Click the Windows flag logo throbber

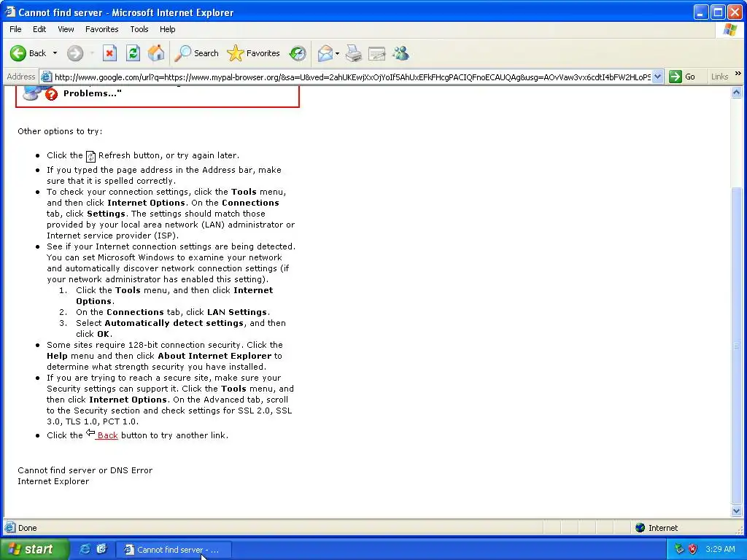tap(729, 29)
